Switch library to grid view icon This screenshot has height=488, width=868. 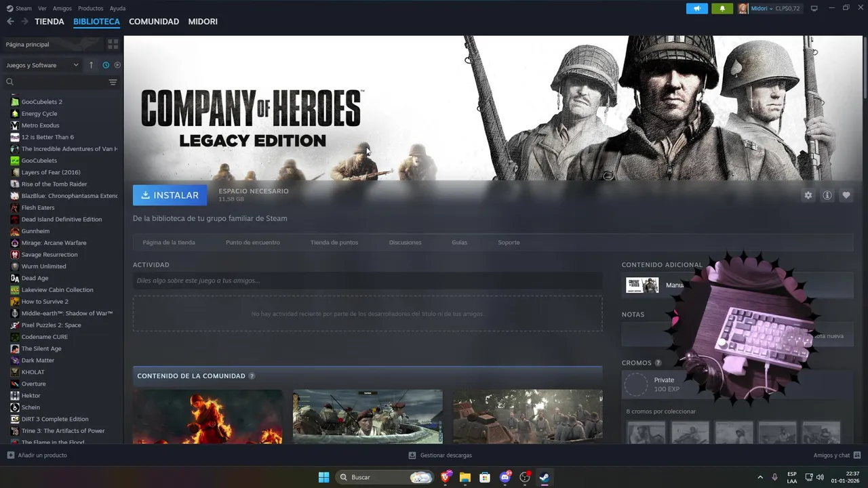(113, 44)
